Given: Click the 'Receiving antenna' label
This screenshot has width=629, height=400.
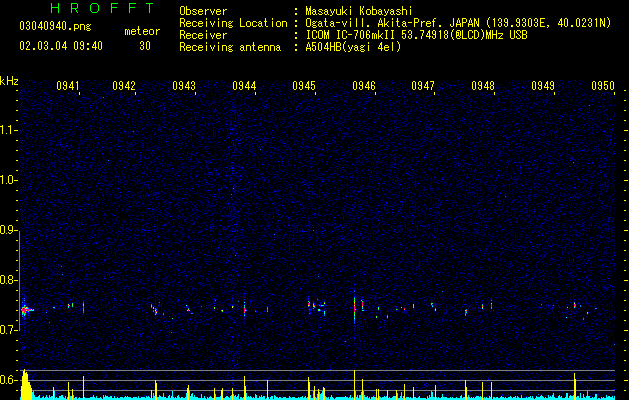Looking at the screenshot, I should pos(230,47).
